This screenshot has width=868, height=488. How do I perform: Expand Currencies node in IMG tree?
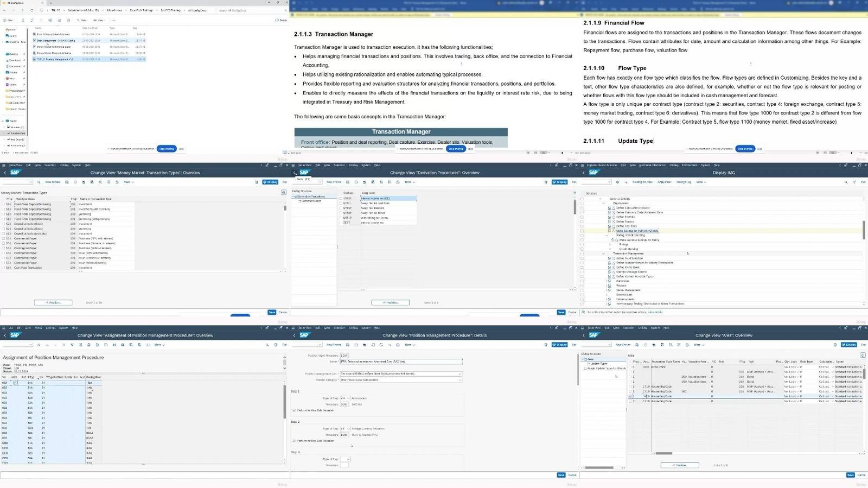coord(607,281)
